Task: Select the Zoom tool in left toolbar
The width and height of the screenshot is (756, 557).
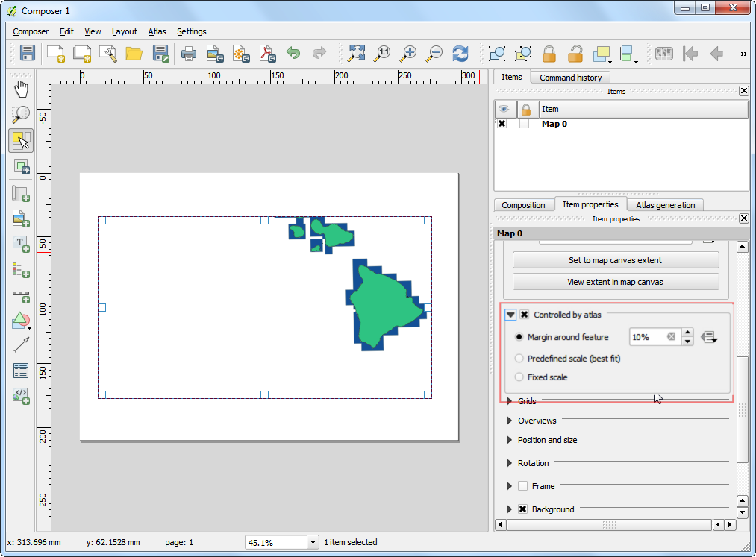Action: (x=21, y=115)
